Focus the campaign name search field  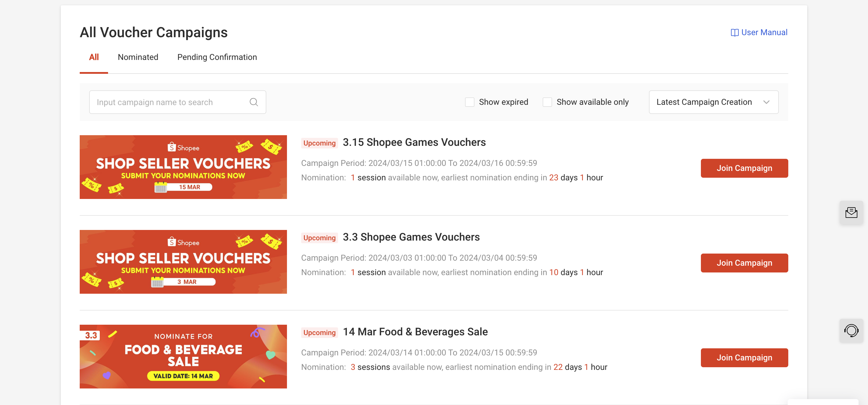169,102
